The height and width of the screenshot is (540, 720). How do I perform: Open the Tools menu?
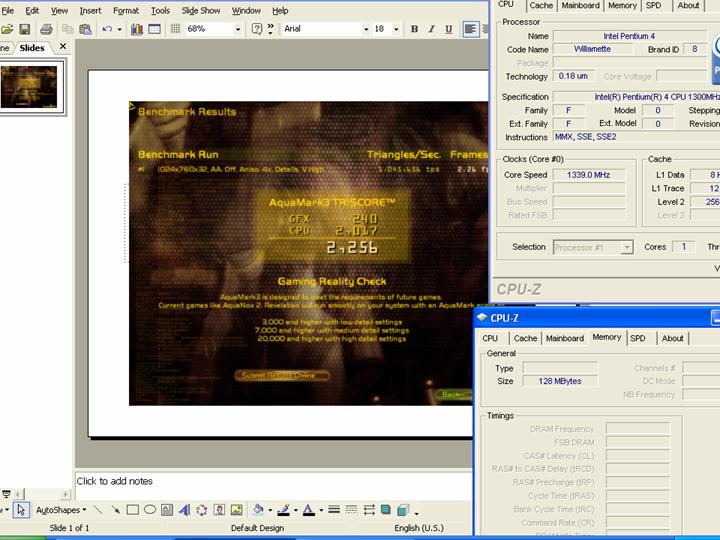click(160, 10)
